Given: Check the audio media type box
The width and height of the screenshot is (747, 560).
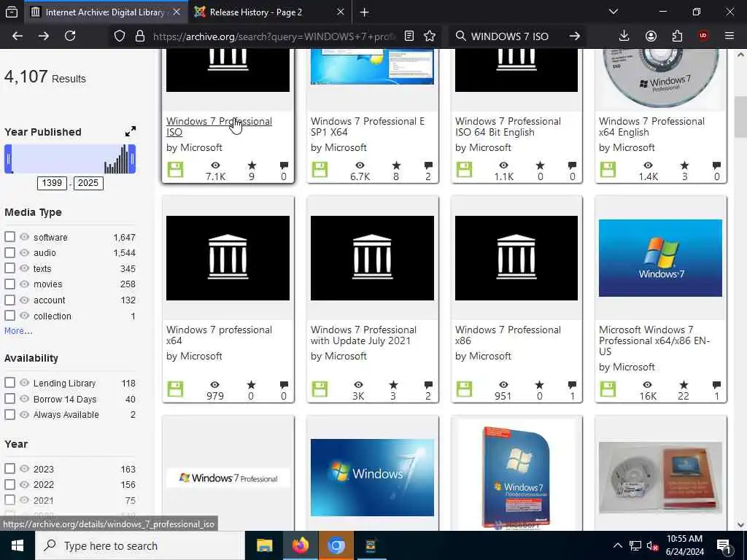Looking at the screenshot, I should [x=9, y=252].
